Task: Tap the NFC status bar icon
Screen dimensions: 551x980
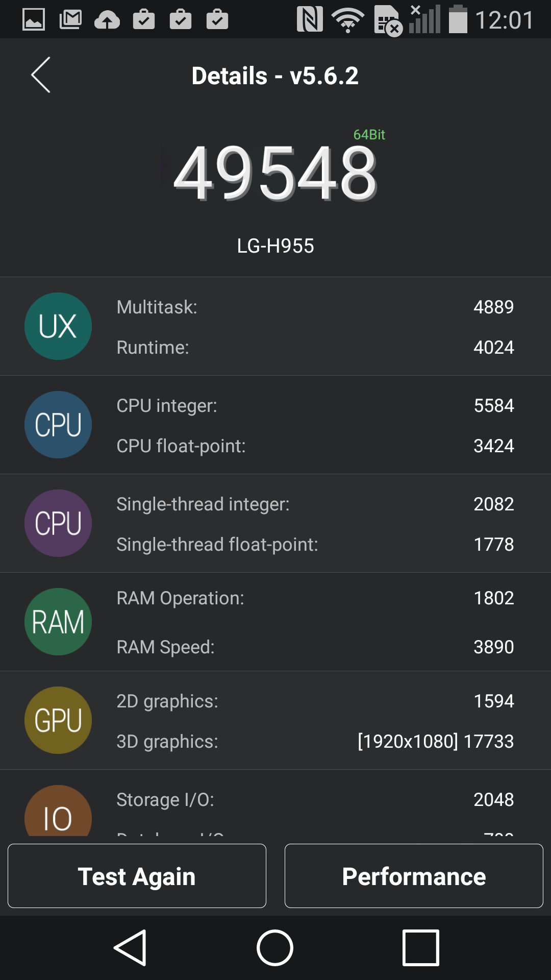Action: tap(310, 19)
